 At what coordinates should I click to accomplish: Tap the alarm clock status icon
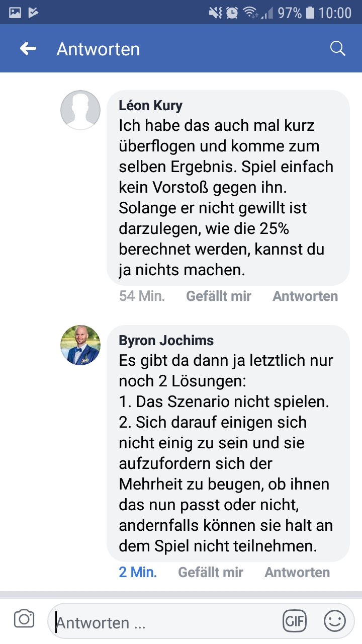pyautogui.click(x=232, y=13)
